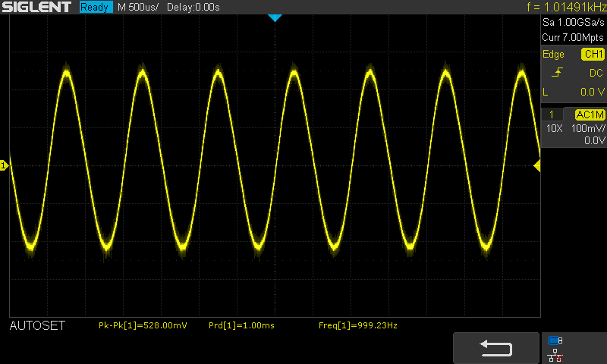The height and width of the screenshot is (364, 607).
Task: Click the Sa 1.00GSa/s sample rate
Action: coord(574,23)
